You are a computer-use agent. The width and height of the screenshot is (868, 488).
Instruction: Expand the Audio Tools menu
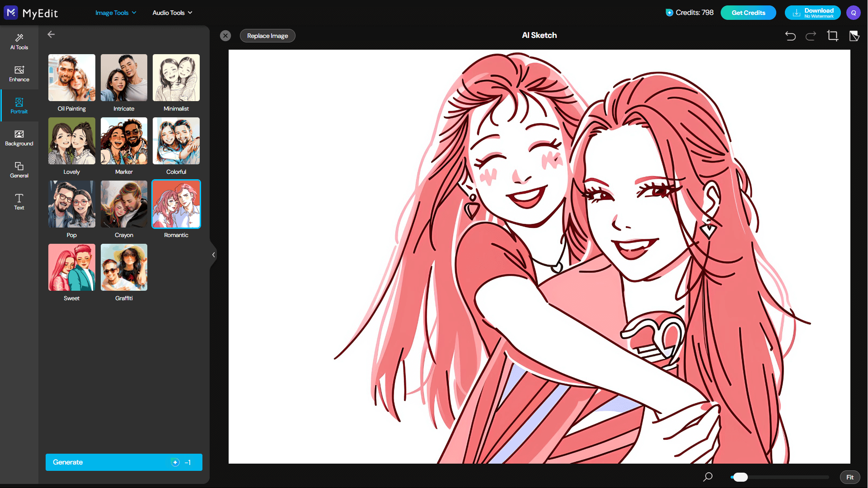click(172, 13)
